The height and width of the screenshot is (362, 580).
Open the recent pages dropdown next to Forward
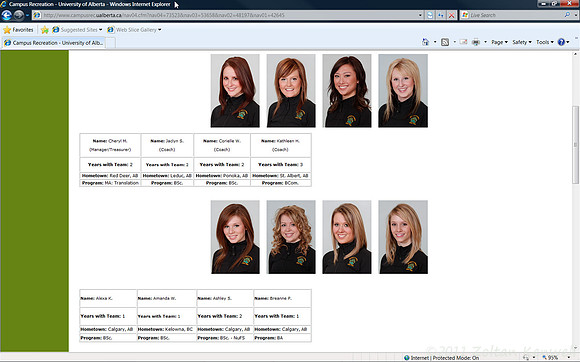[27, 15]
